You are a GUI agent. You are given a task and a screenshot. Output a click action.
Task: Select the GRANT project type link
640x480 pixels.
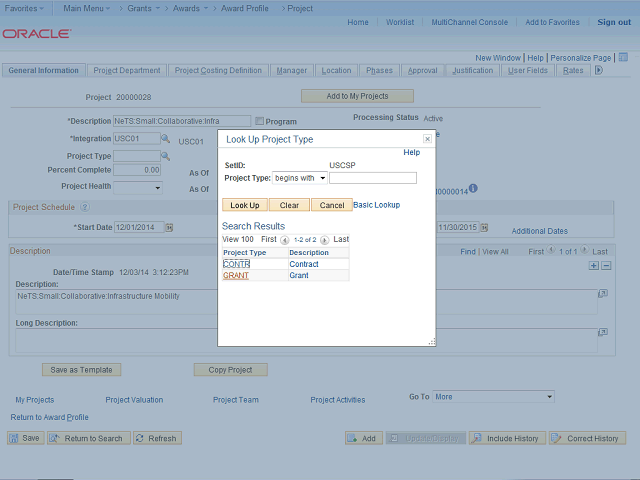point(236,275)
